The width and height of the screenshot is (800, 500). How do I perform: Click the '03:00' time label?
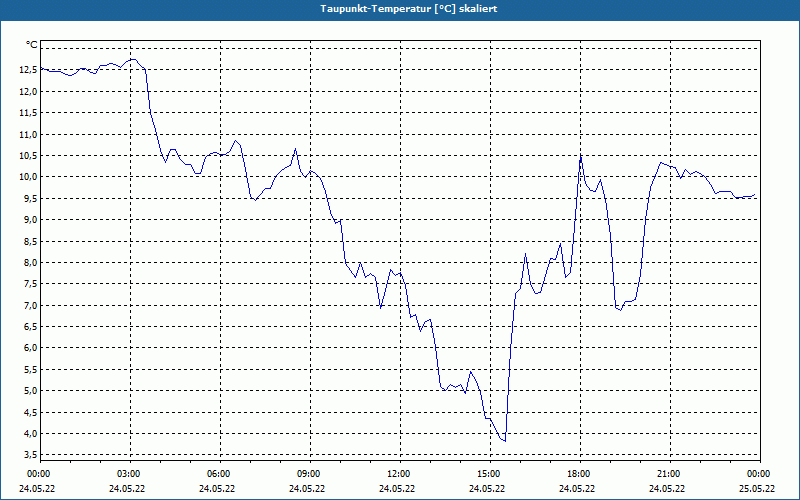pos(129,474)
